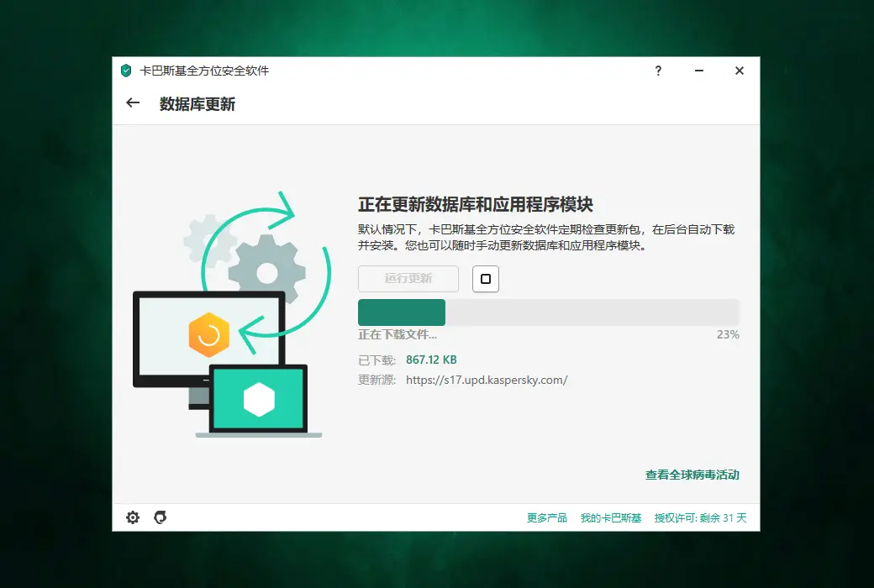The height and width of the screenshot is (588, 874).
Task: Close the Kaspersky window
Action: click(739, 71)
